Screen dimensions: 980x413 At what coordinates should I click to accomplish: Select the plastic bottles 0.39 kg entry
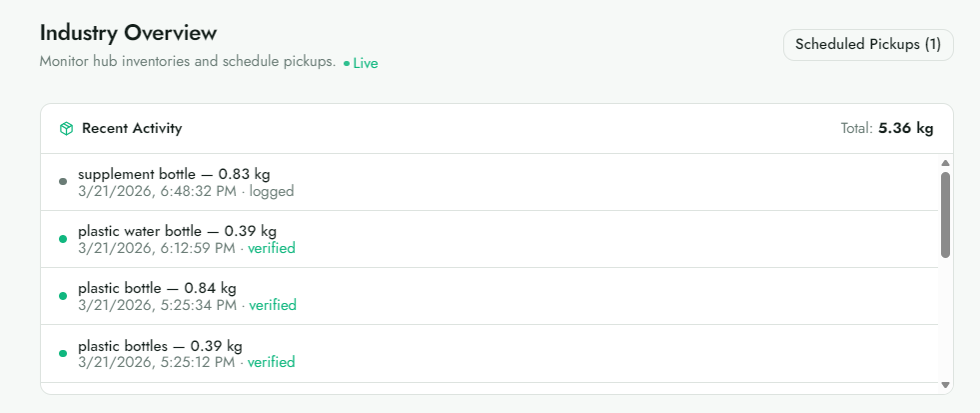[490, 354]
